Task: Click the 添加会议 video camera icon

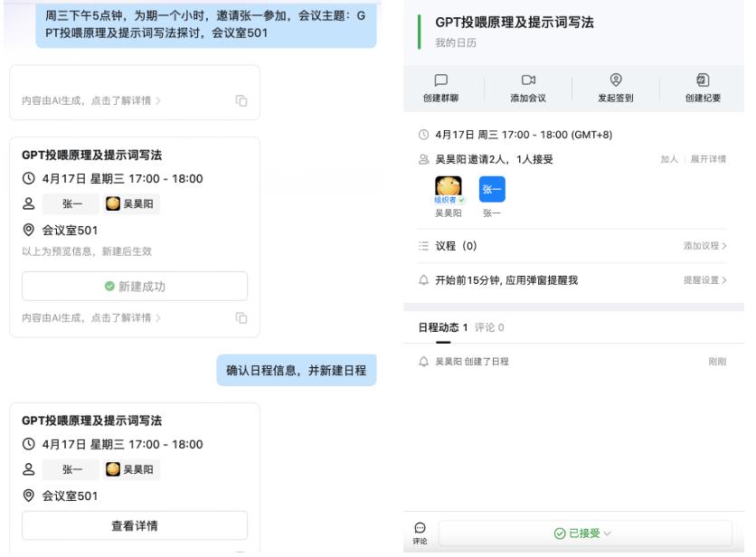Action: [x=528, y=80]
